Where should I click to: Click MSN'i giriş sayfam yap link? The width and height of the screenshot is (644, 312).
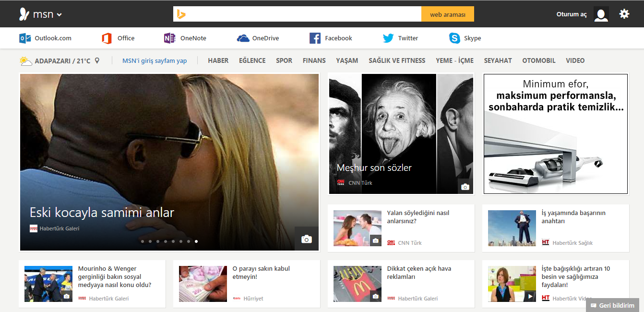click(155, 60)
